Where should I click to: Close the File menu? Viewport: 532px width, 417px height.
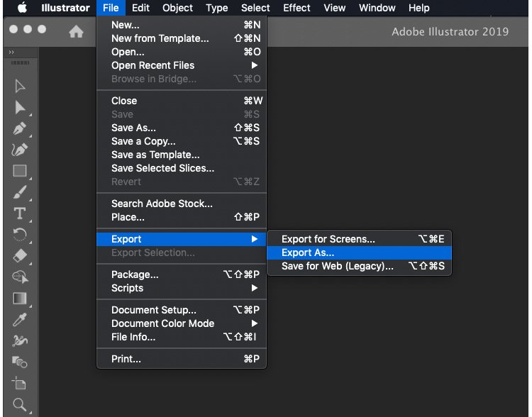pos(111,8)
